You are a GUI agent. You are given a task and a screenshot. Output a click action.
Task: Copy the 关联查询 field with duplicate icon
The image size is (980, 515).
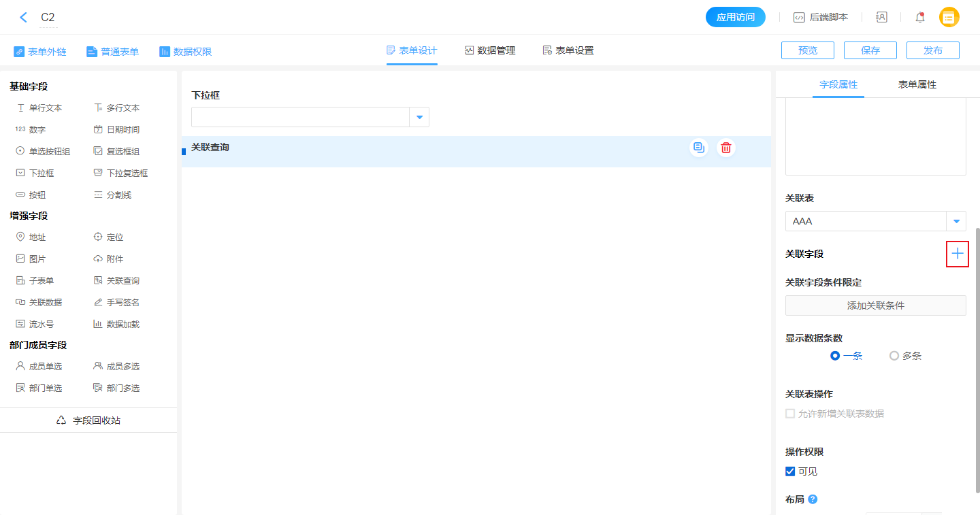(699, 148)
